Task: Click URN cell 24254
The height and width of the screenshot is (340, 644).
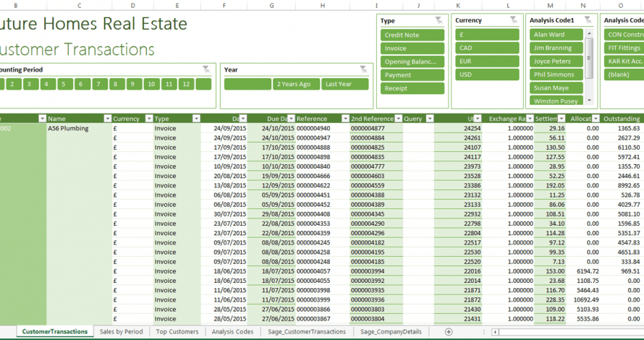Action: (458, 128)
